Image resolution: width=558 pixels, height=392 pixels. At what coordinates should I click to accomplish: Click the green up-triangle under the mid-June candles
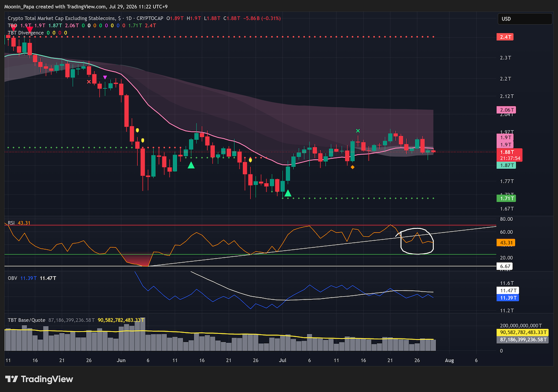point(191,165)
